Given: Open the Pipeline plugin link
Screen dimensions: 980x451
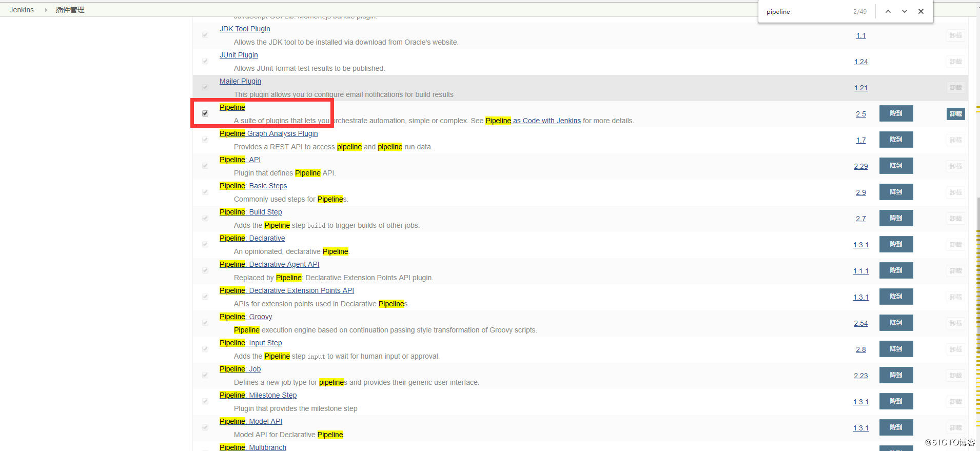Looking at the screenshot, I should tap(232, 107).
